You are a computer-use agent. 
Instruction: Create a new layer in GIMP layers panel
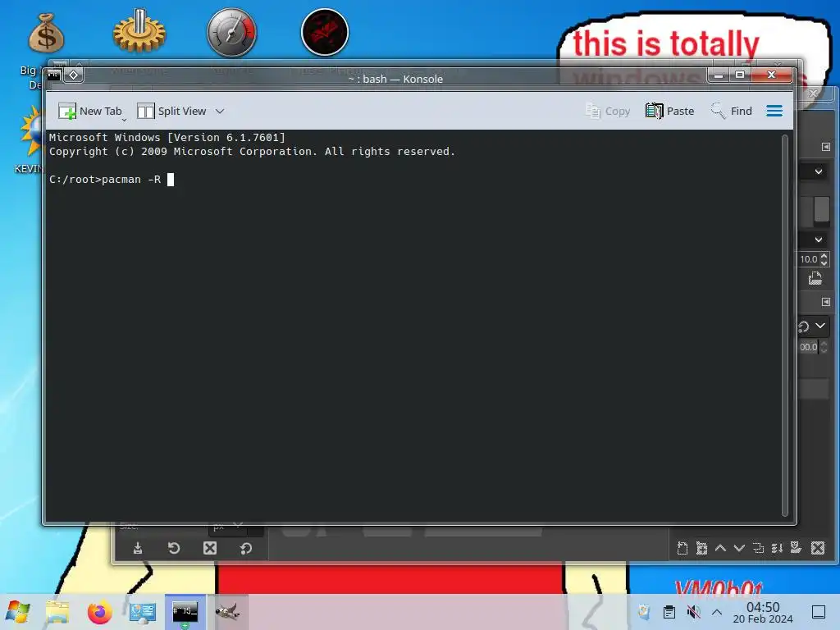pos(682,548)
